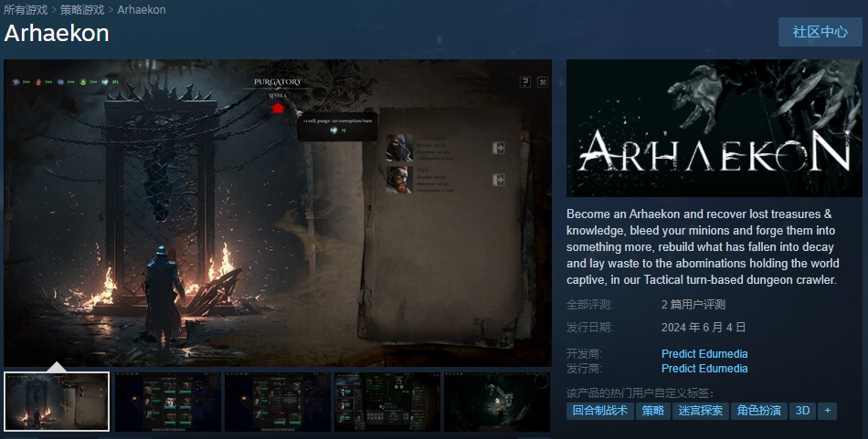Click the green resource icon in screenshot
The image size is (868, 439).
point(83,82)
